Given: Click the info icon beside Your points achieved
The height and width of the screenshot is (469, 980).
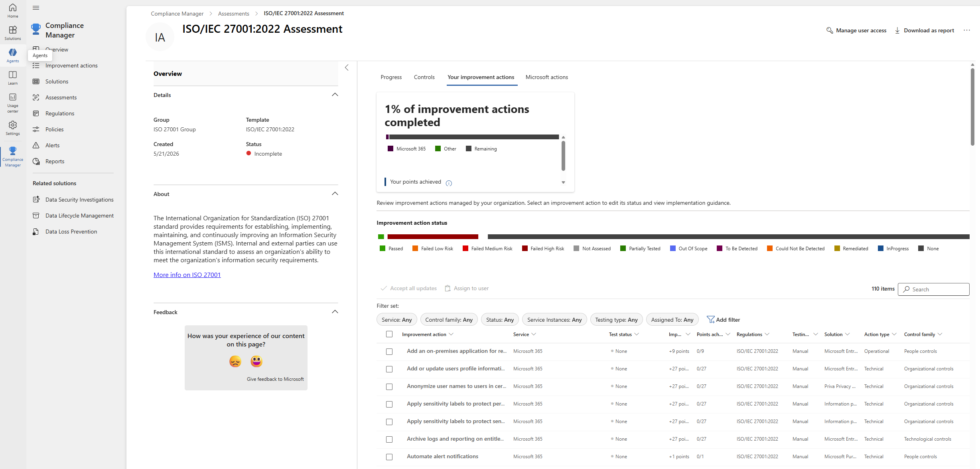Looking at the screenshot, I should click(449, 183).
